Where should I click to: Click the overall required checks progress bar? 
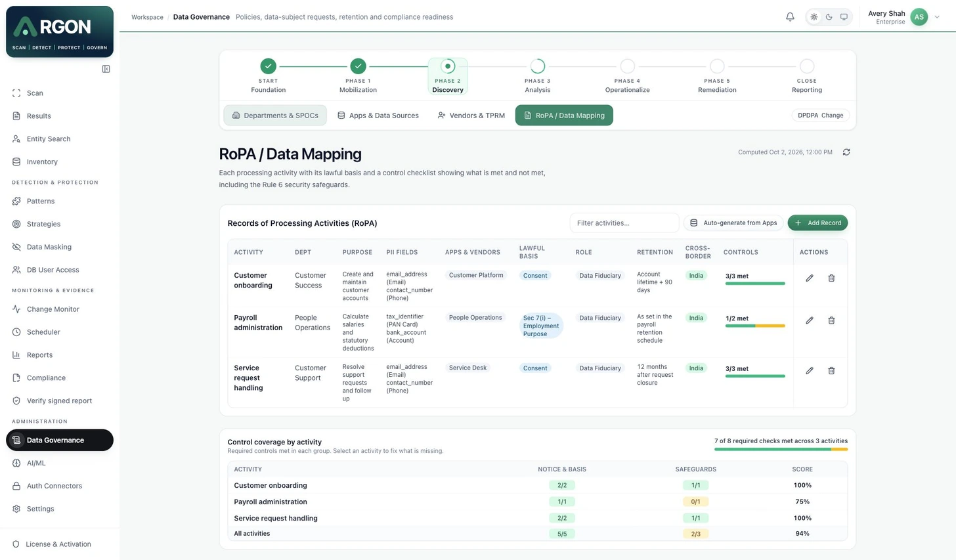coord(781,449)
